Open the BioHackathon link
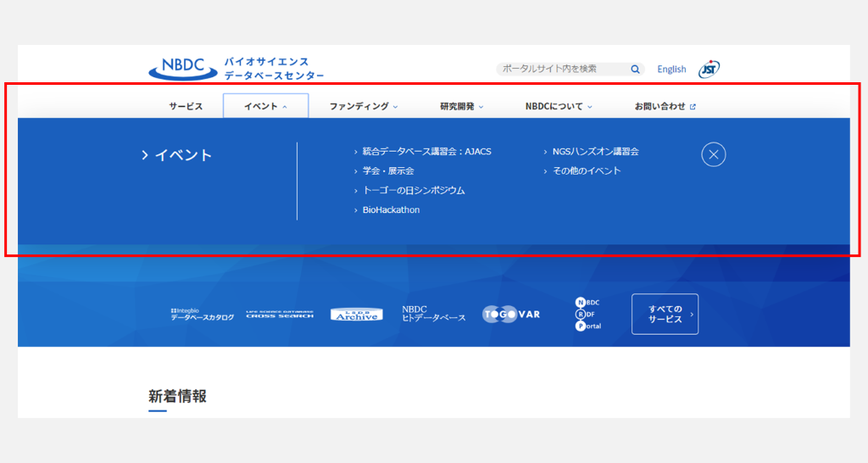Image resolution: width=868 pixels, height=463 pixels. pyautogui.click(x=391, y=209)
